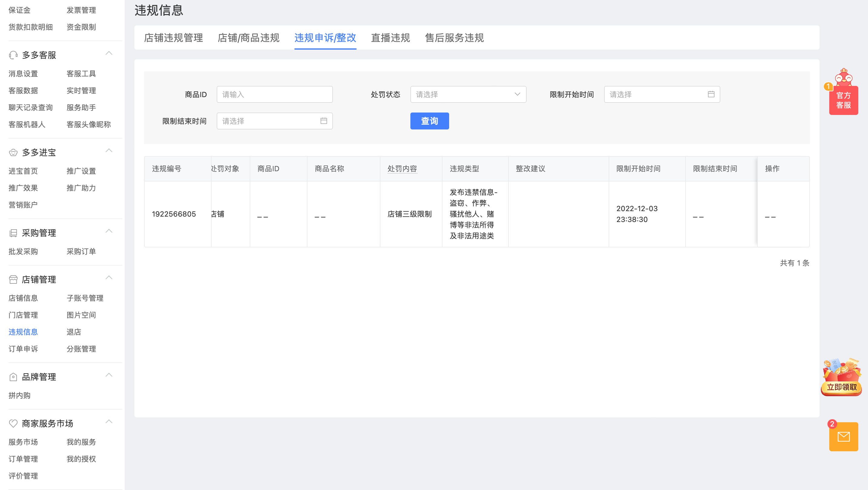Click the 品牌管理 section icon
This screenshot has height=490, width=868.
(13, 377)
